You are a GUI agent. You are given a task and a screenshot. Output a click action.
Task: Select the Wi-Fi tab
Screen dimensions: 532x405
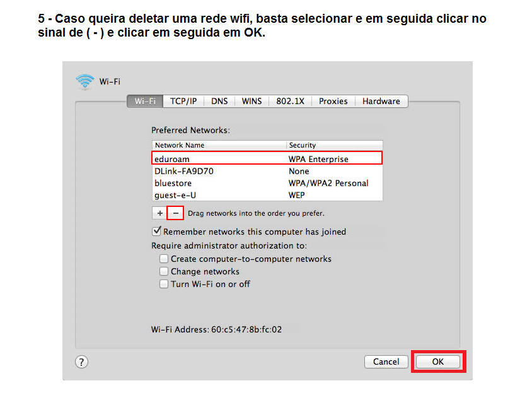(146, 101)
